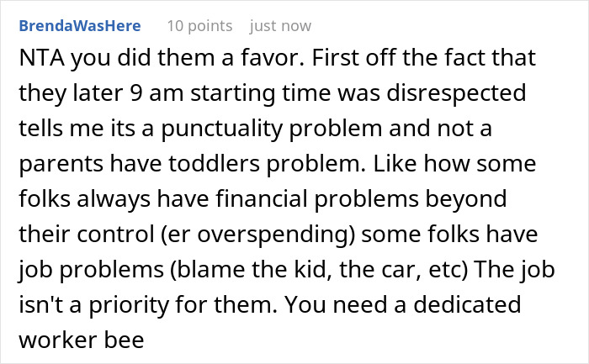Click the "just now" comment timestamp
Image resolution: width=589 pixels, height=364 pixels.
[280, 26]
